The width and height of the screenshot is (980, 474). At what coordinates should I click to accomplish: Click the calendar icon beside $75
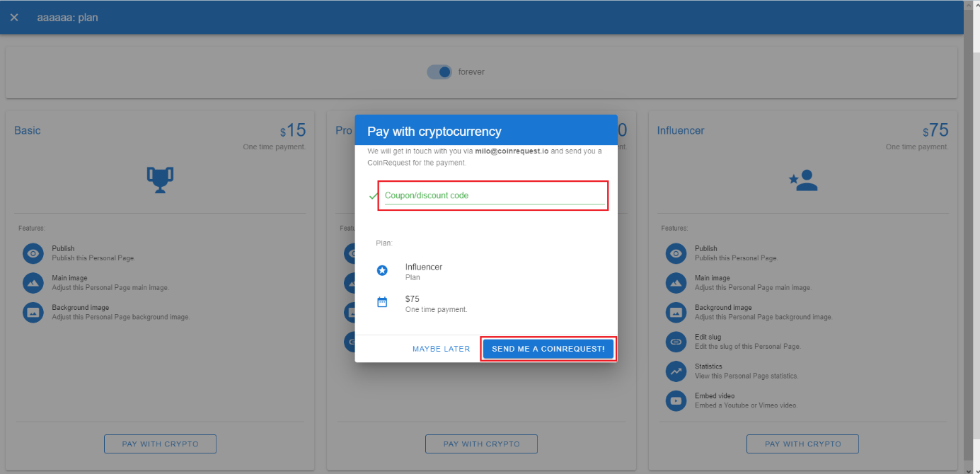tap(382, 303)
